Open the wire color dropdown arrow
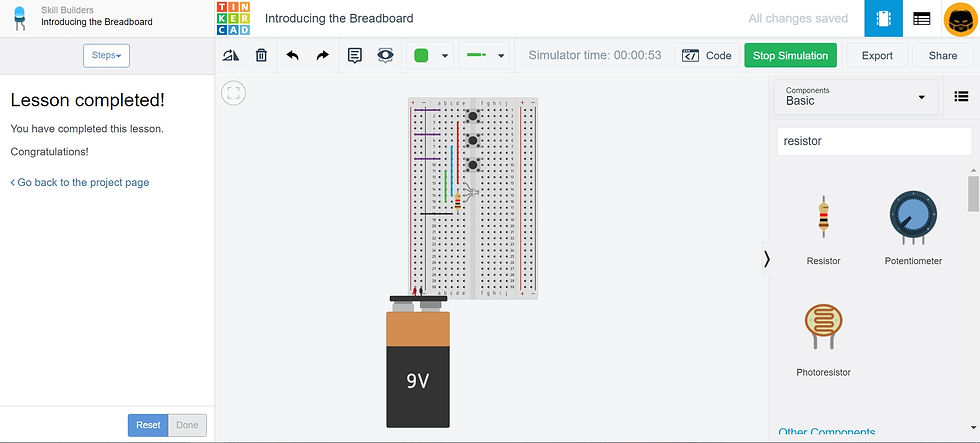 pos(445,56)
